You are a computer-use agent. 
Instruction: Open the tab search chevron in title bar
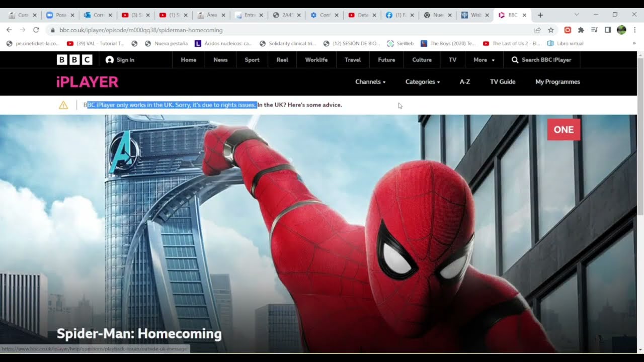(577, 15)
